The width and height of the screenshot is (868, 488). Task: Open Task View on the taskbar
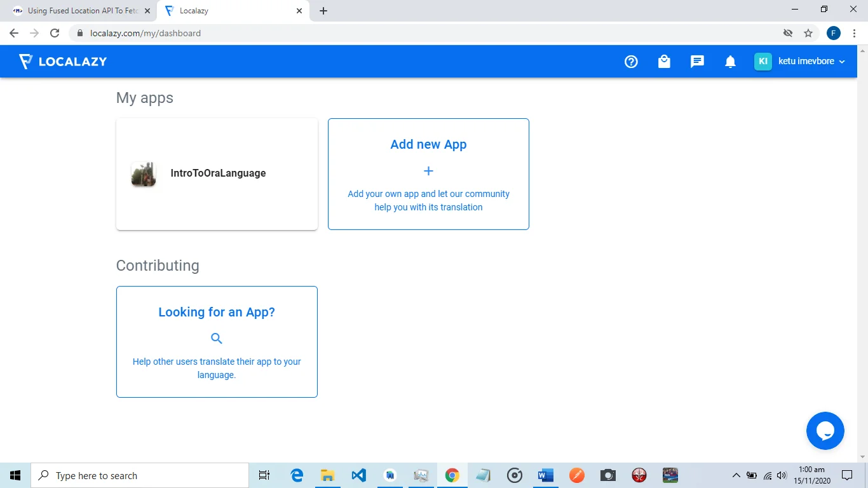pos(264,475)
